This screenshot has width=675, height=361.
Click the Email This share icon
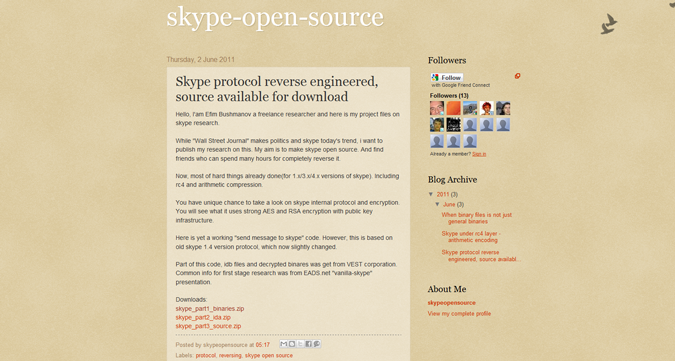(284, 344)
